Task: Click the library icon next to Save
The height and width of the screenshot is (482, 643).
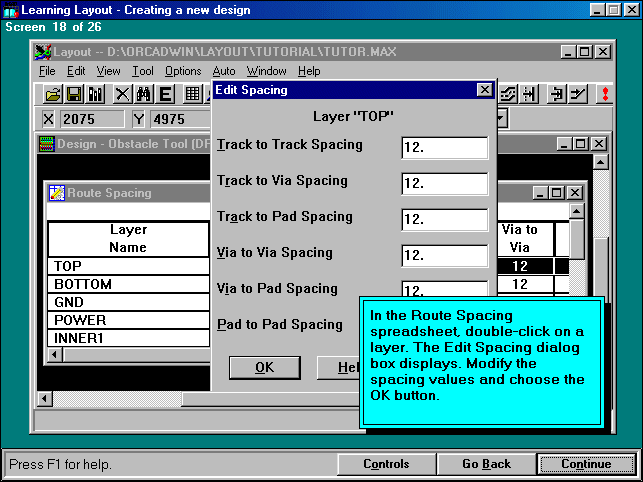Action: [x=96, y=94]
